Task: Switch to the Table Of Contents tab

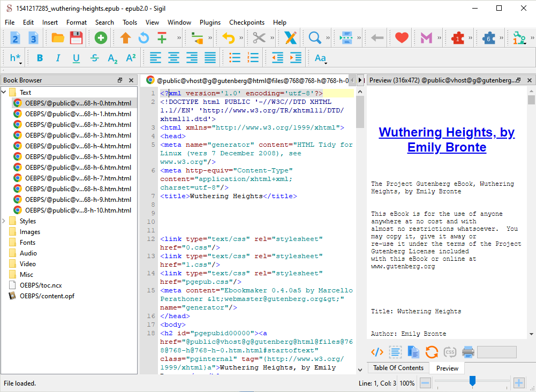Action: 398,368
